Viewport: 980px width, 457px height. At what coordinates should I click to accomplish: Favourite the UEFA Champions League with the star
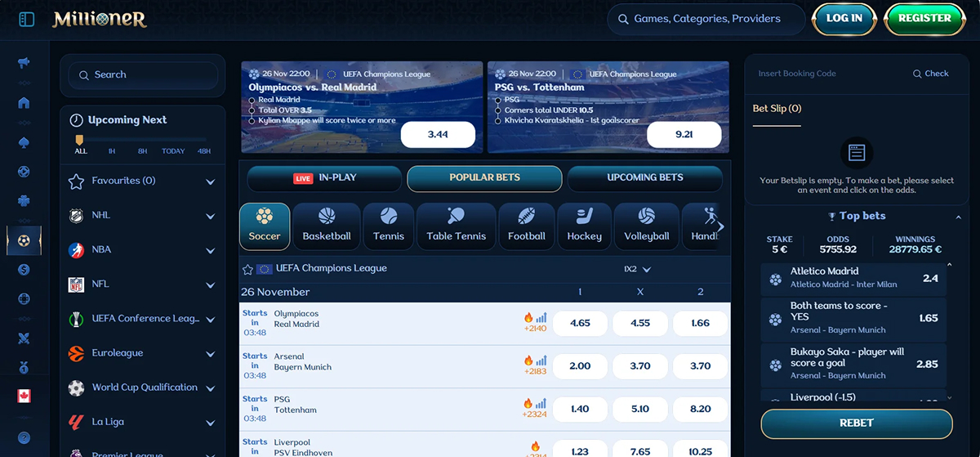click(x=247, y=269)
